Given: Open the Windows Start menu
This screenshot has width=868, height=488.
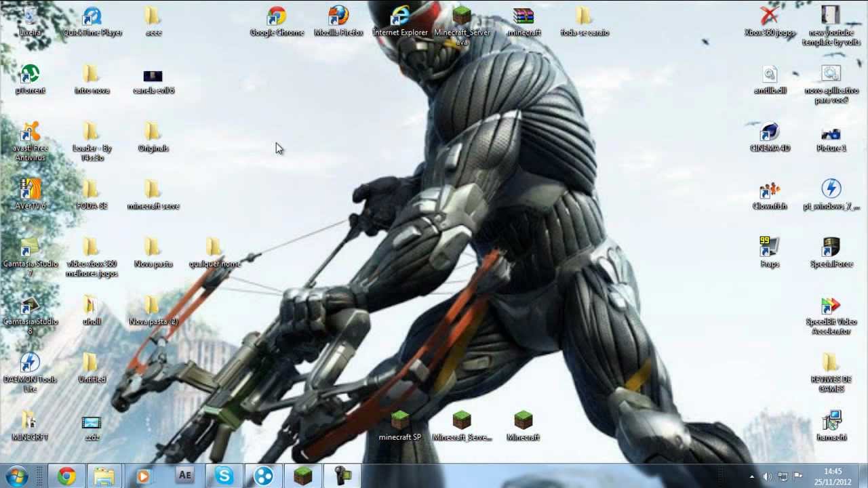Looking at the screenshot, I should 16,476.
